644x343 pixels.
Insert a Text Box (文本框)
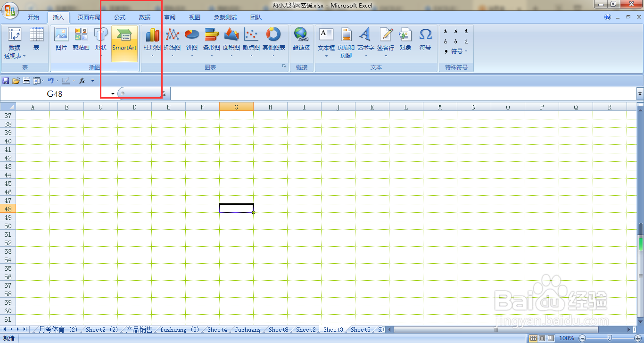326,43
